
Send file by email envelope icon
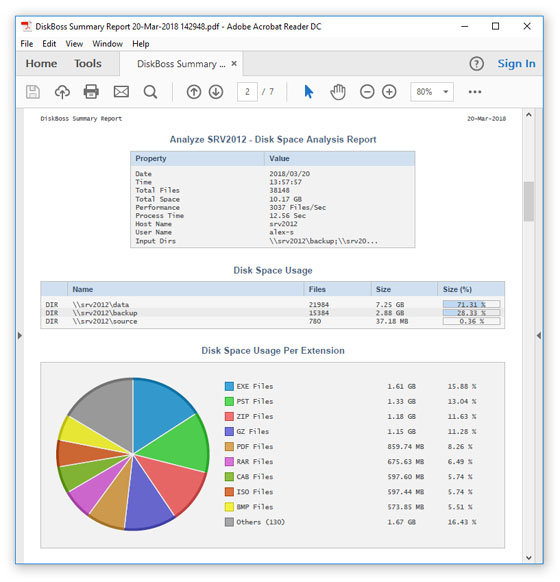click(x=121, y=92)
